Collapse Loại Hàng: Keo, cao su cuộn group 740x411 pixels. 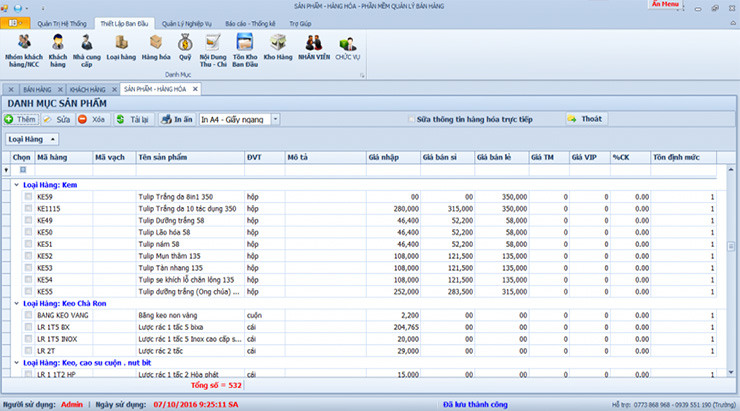(x=17, y=363)
